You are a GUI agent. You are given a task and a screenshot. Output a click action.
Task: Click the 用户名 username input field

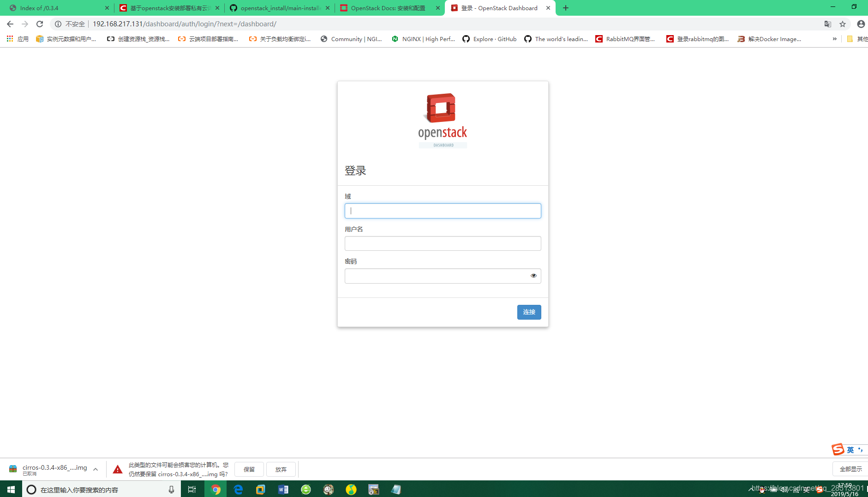[x=443, y=243]
